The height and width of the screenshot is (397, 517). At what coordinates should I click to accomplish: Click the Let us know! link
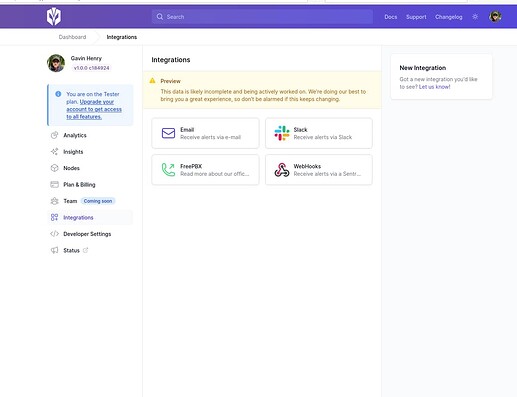pos(434,87)
